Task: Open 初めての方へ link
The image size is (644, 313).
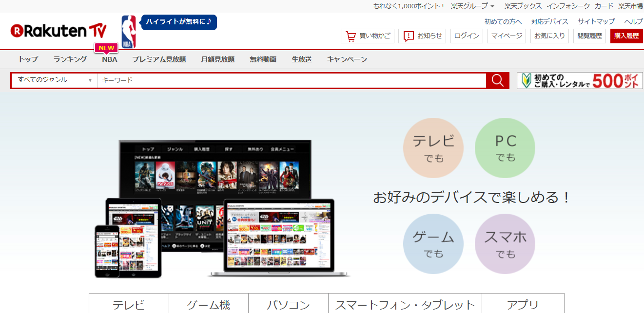Action: tap(503, 21)
